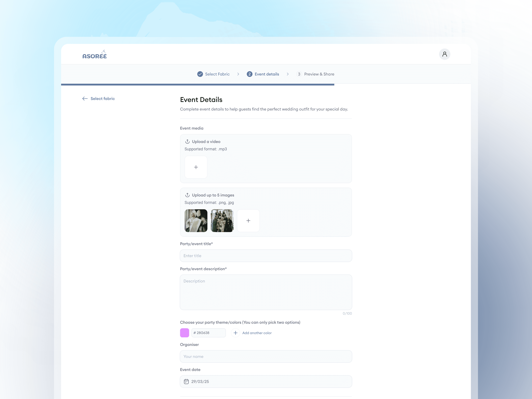The image size is (532, 399).
Task: Click into the Description text area
Action: [x=266, y=292]
